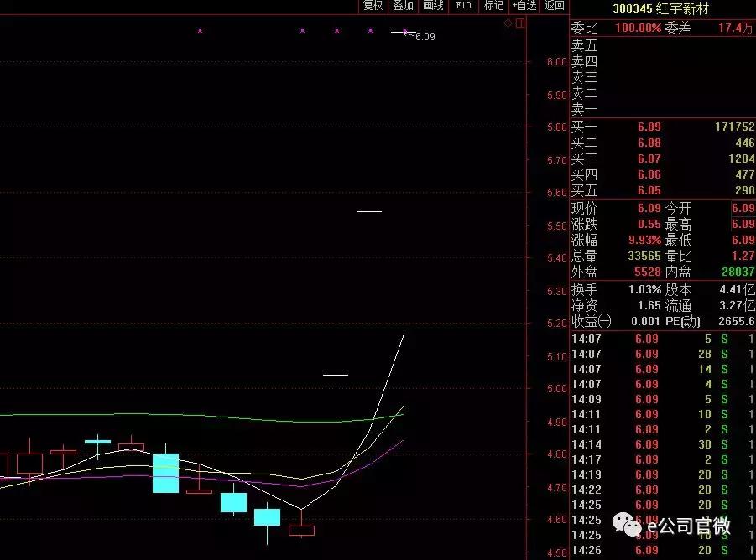
Task: Click the 收益 0.001 earnings value
Action: (x=645, y=321)
